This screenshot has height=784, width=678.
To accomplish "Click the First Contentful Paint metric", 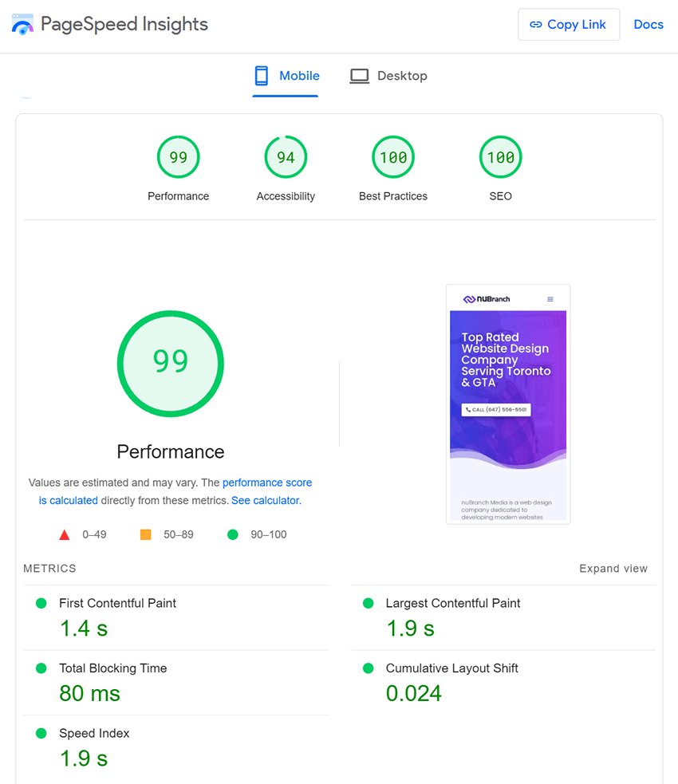I will click(x=117, y=604).
